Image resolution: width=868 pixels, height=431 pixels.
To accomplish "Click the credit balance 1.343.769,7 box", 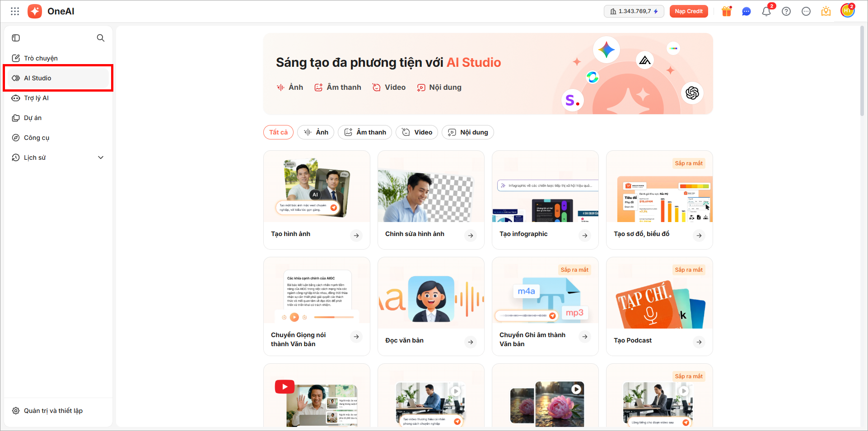I will click(634, 11).
